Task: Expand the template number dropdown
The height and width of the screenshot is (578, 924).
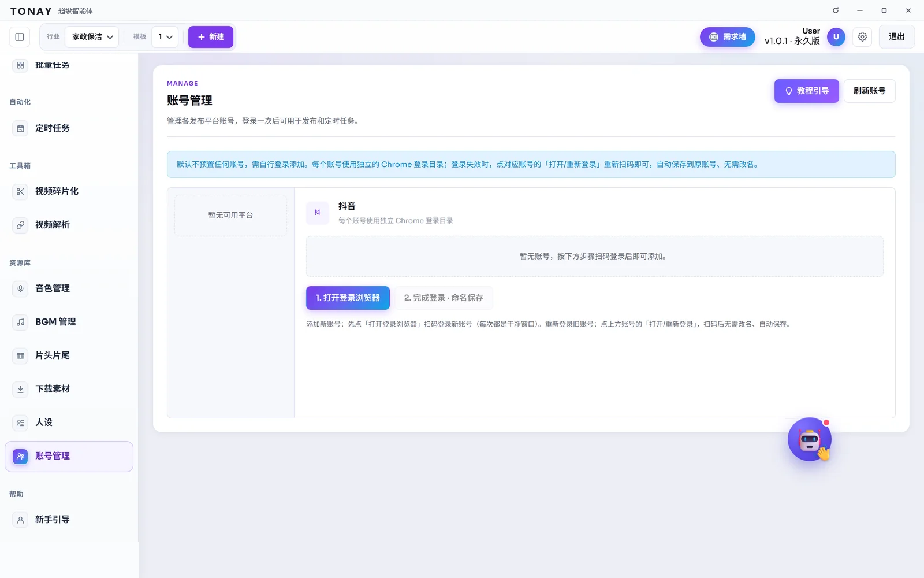Action: coord(165,37)
